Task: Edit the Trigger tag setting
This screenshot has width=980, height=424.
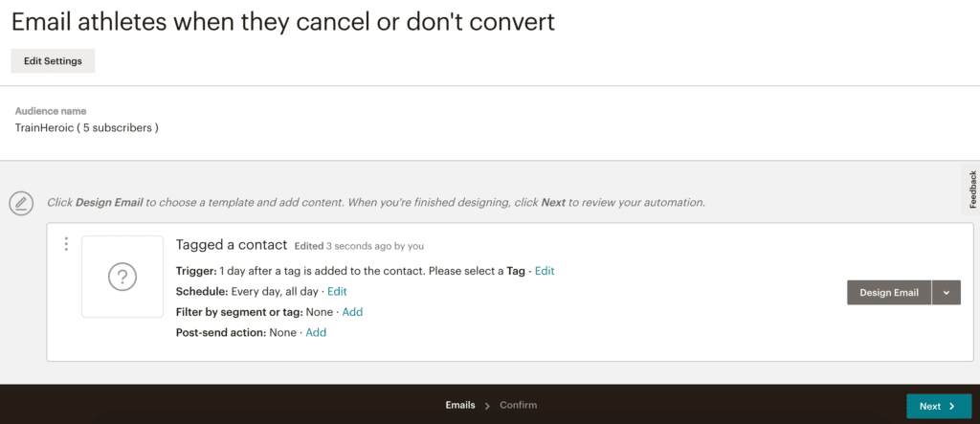Action: click(545, 271)
